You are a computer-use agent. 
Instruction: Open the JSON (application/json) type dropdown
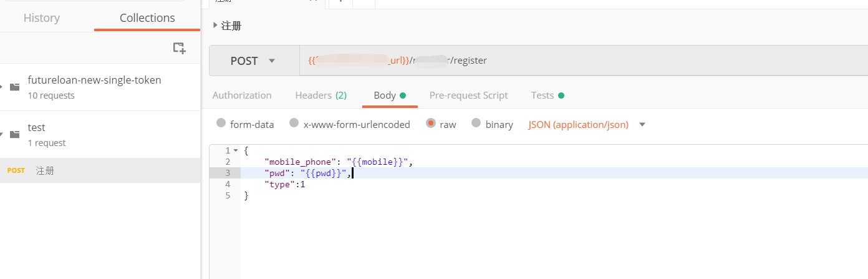tap(642, 124)
